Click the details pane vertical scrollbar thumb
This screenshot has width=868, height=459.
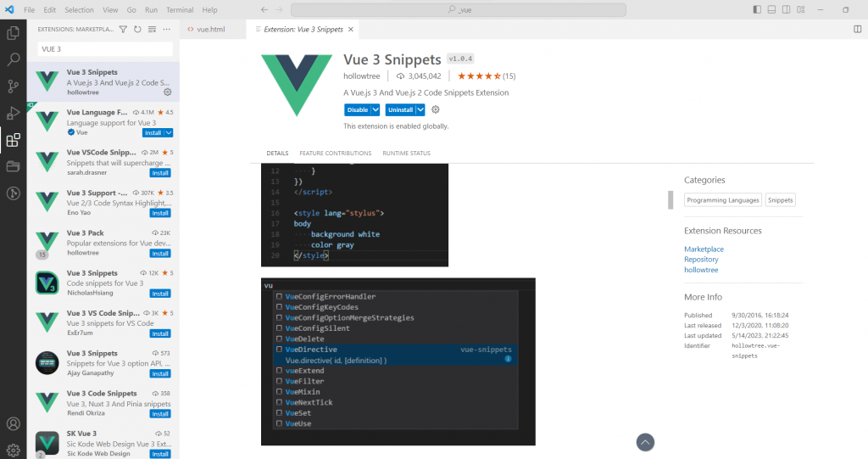670,200
